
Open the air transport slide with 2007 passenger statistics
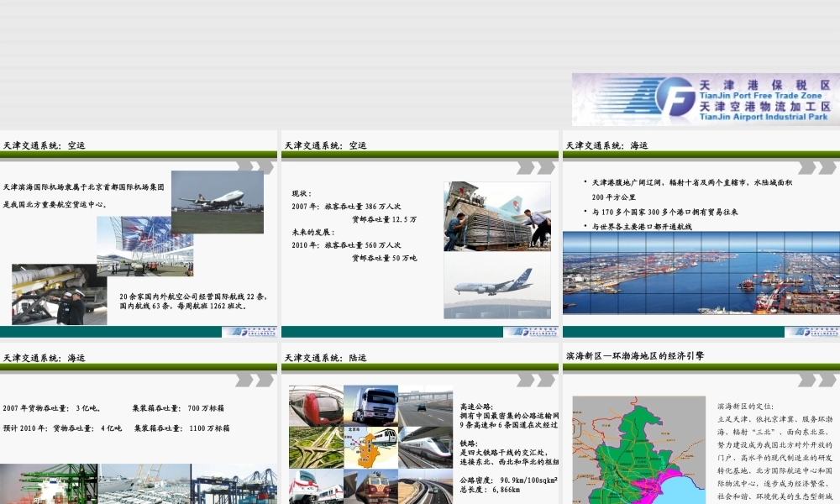pos(419,234)
